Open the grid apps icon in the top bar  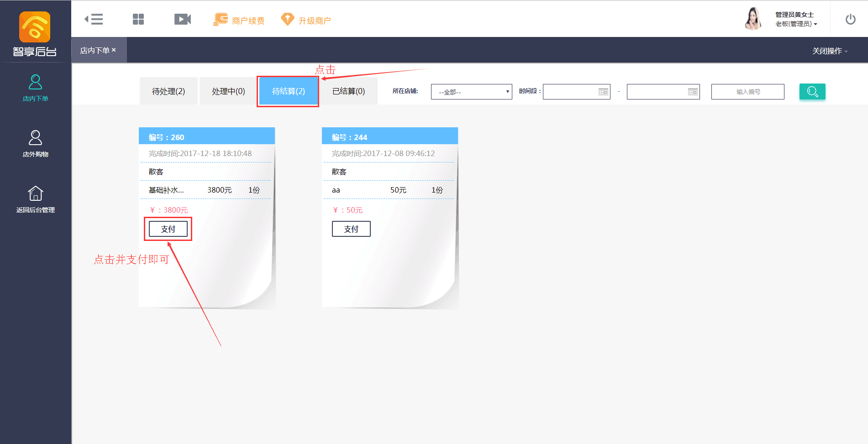(138, 19)
